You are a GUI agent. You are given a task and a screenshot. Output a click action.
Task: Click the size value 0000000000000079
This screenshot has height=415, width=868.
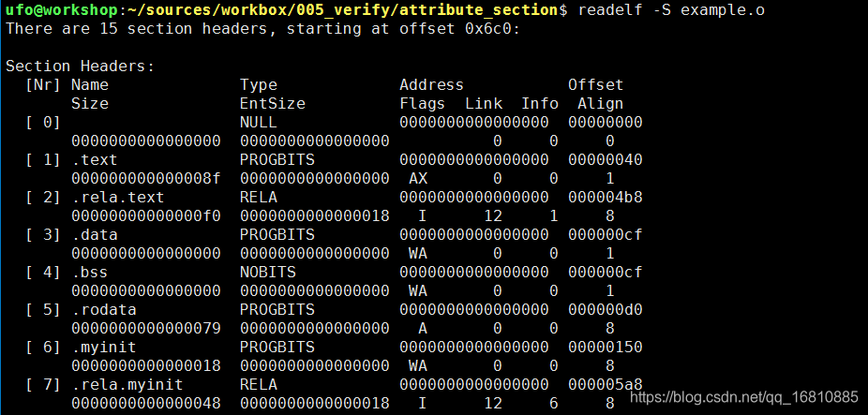click(x=145, y=328)
